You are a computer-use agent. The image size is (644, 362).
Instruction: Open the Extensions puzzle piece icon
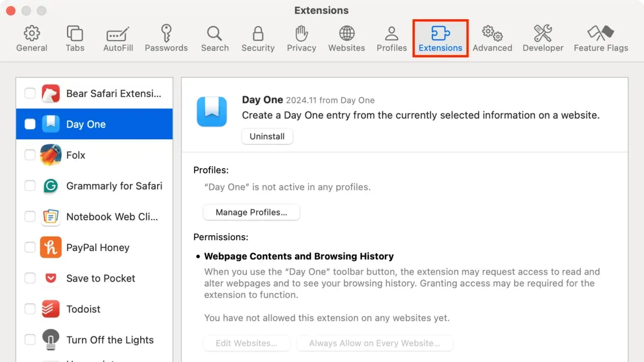[x=441, y=33]
